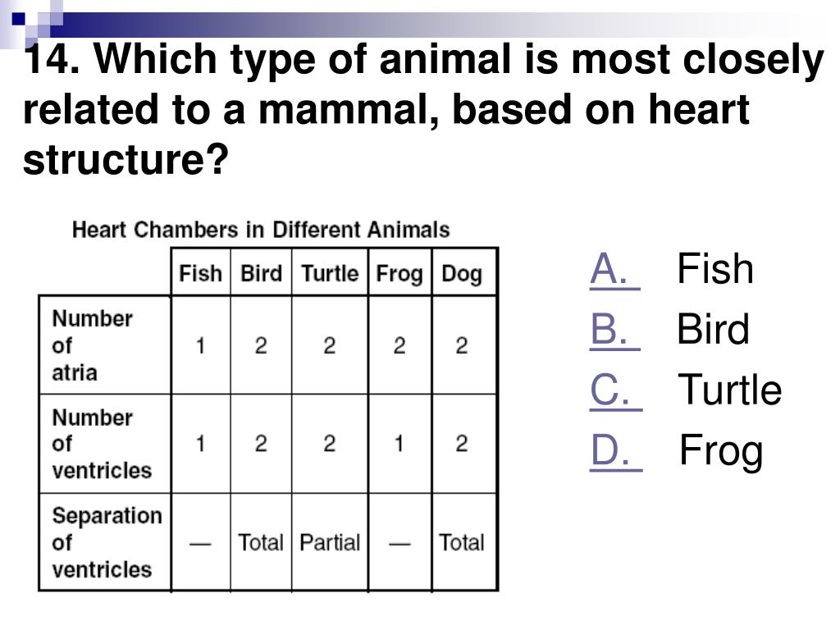Click the Frog column header
This screenshot has width=840, height=630.
(x=399, y=273)
